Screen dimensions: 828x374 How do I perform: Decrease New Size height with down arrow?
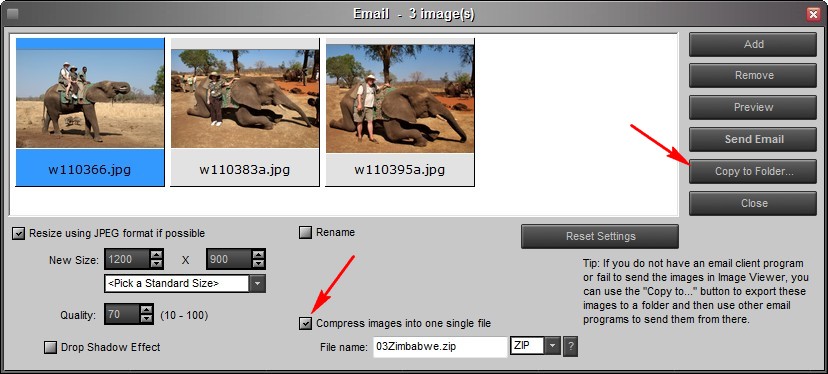point(258,264)
